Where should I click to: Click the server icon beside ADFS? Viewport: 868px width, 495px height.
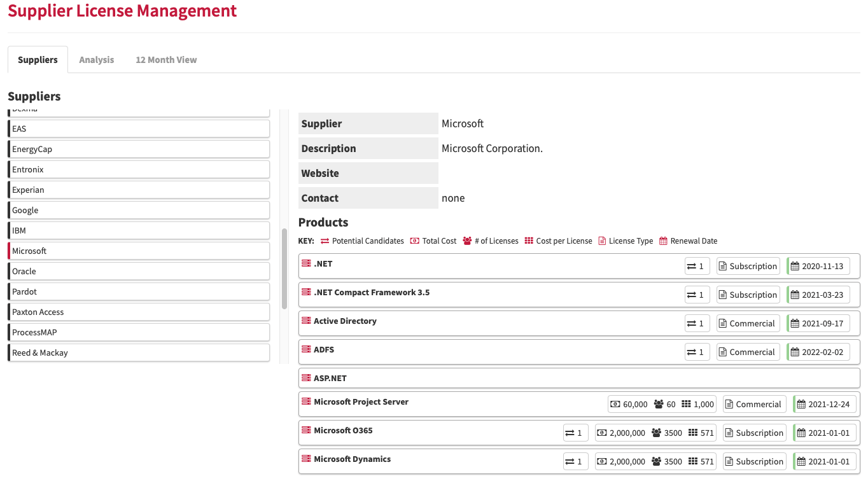[306, 349]
